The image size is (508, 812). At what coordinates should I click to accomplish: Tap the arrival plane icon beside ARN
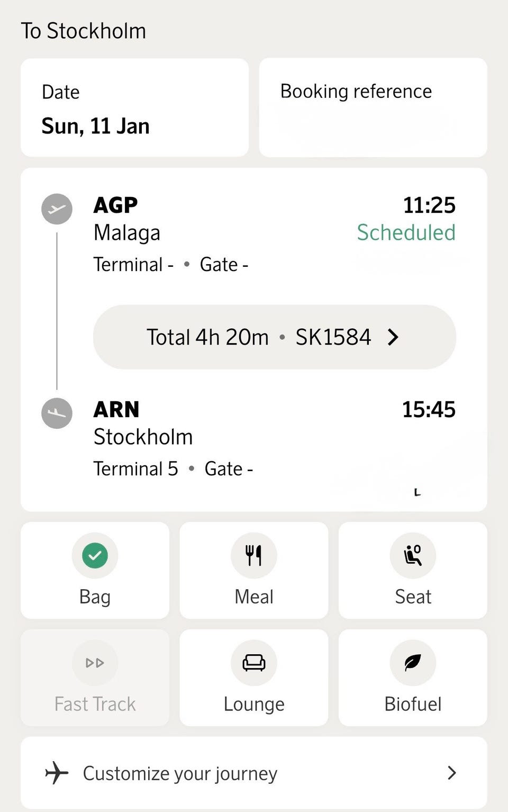[x=57, y=413]
